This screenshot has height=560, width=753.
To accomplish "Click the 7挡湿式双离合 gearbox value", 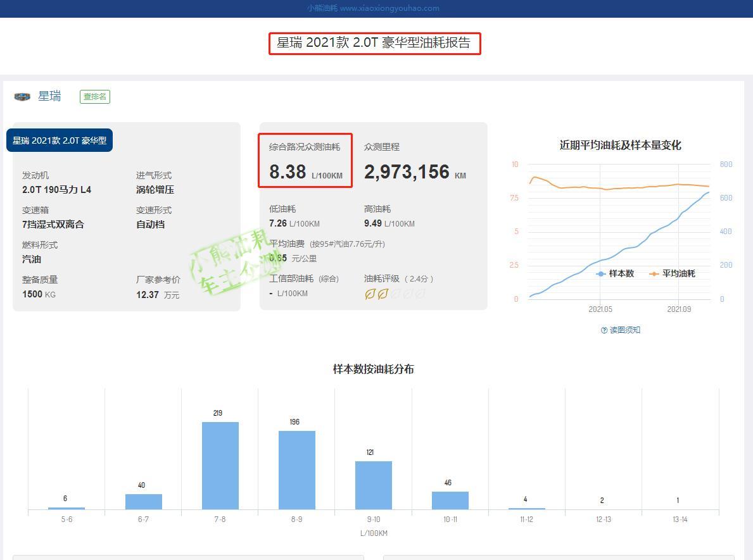I will click(53, 224).
